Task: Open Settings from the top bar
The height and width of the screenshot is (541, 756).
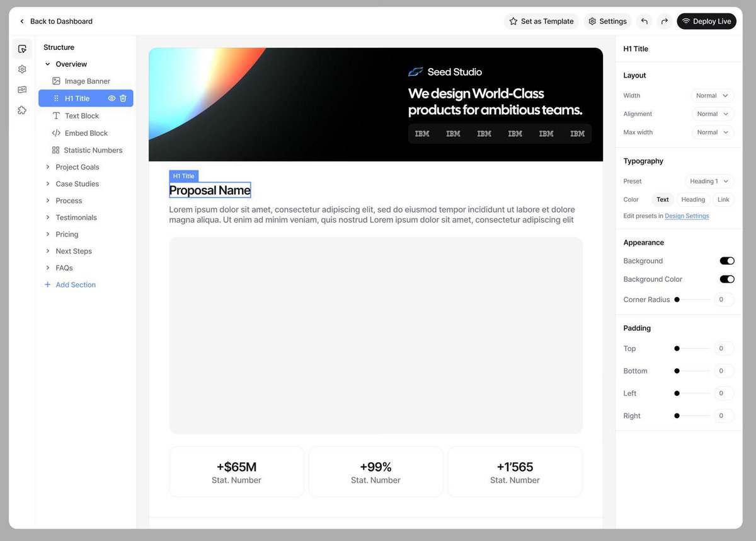Action: 607,21
